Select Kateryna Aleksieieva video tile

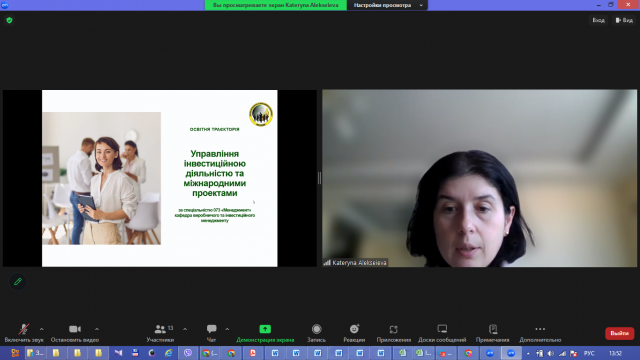click(479, 178)
